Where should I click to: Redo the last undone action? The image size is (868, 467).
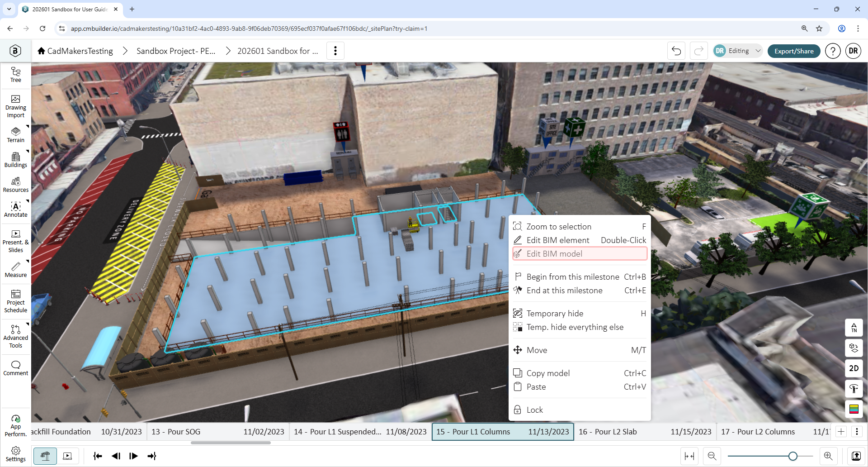click(698, 51)
